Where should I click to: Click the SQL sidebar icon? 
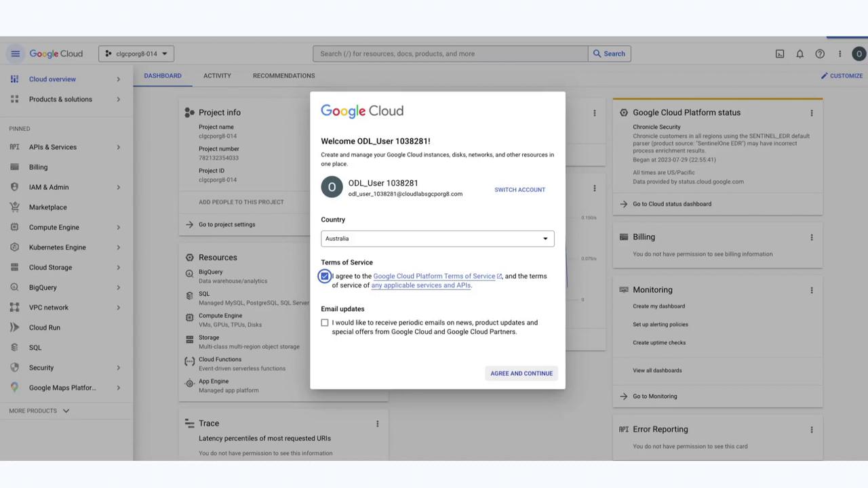pyautogui.click(x=14, y=348)
